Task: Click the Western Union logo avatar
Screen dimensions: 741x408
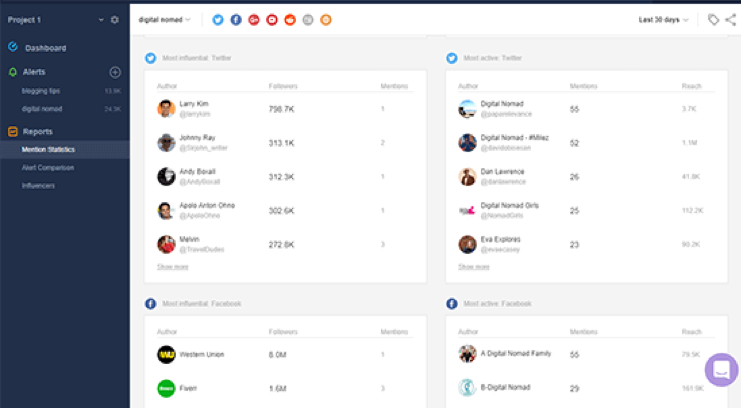Action: 166,355
